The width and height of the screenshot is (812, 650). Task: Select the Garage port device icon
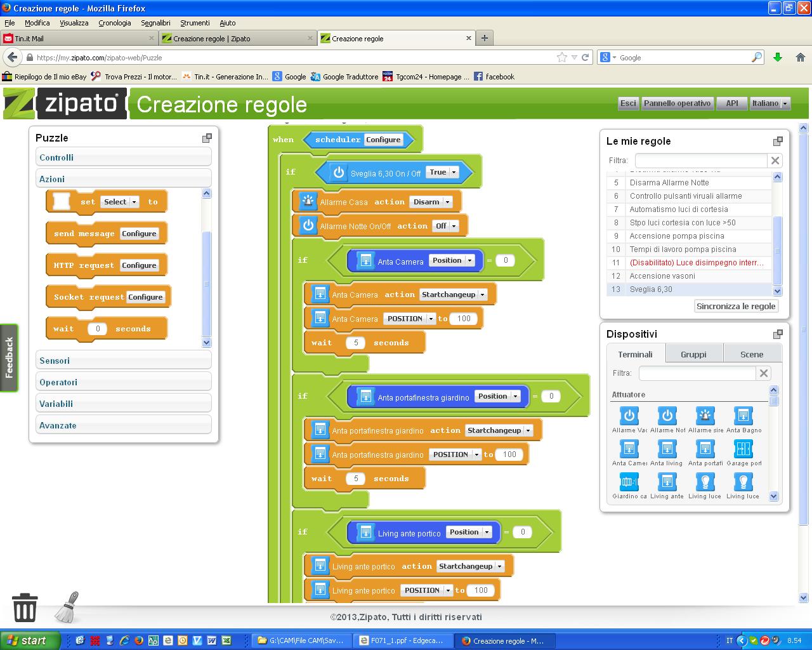743,449
